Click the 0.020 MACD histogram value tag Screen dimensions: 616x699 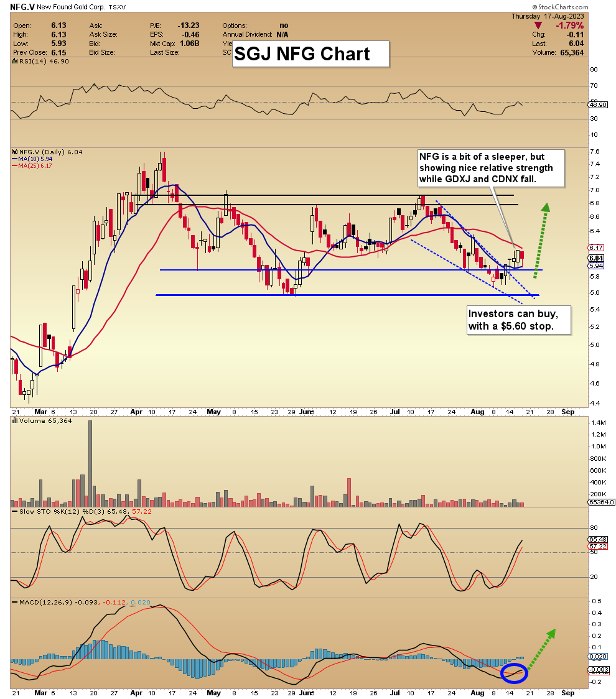[x=598, y=657]
